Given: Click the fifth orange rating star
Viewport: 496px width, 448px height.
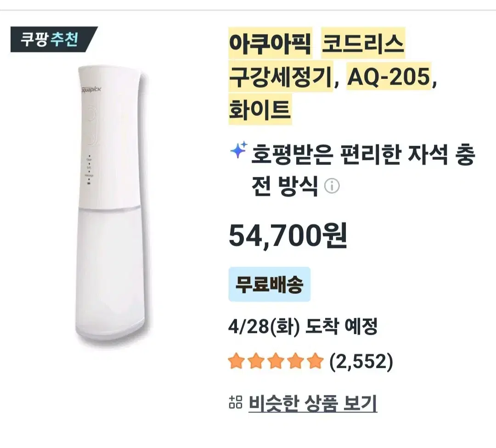Looking at the screenshot, I should pyautogui.click(x=316, y=361).
